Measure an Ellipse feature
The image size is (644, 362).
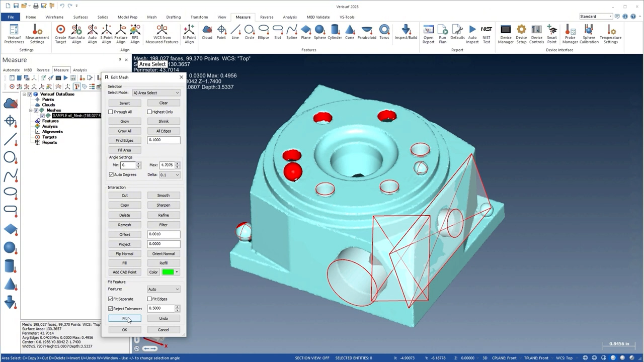[263, 32]
